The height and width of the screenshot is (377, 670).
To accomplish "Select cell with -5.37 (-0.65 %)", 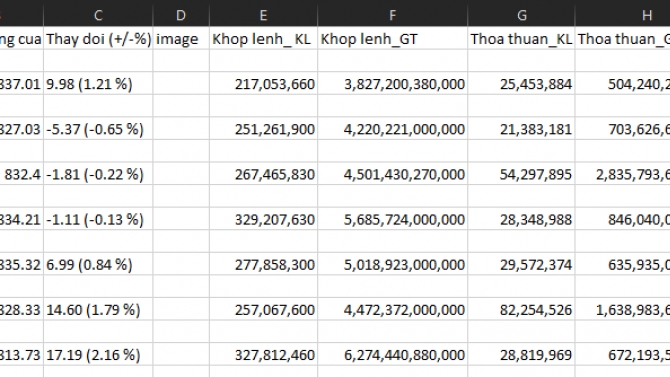I will pos(98,129).
